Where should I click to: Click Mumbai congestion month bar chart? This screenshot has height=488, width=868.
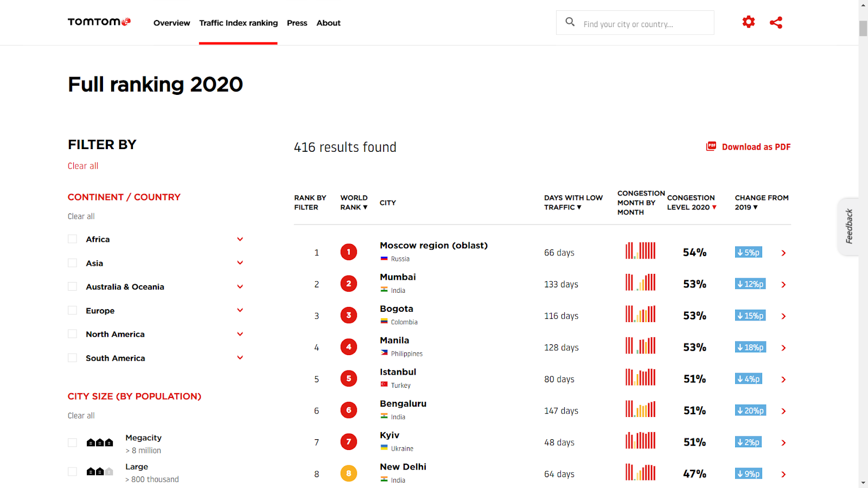coord(640,282)
